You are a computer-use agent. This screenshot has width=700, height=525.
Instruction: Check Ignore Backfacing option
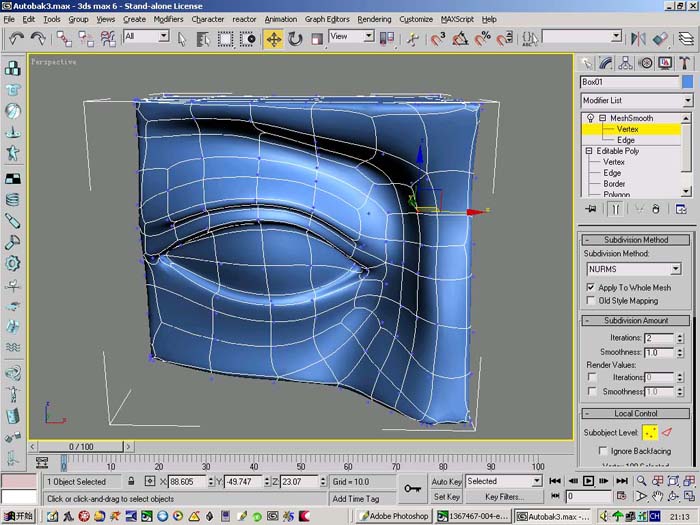[603, 451]
